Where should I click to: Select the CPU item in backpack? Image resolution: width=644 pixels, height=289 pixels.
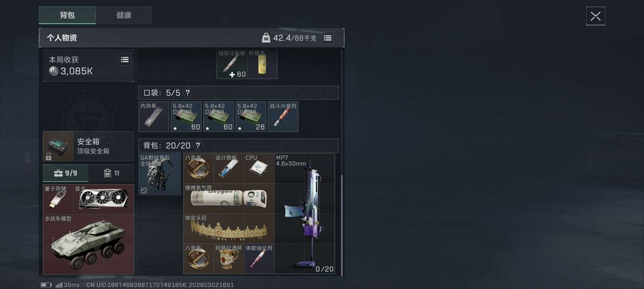coord(259,169)
